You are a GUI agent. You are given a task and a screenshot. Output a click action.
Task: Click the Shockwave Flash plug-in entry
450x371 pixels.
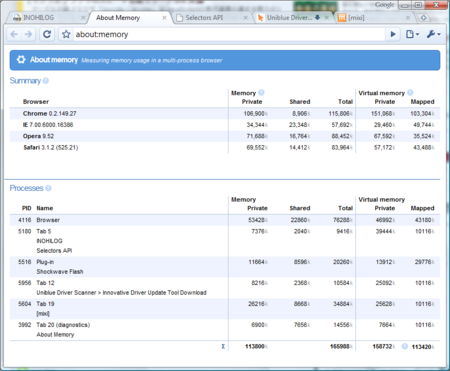pos(60,271)
